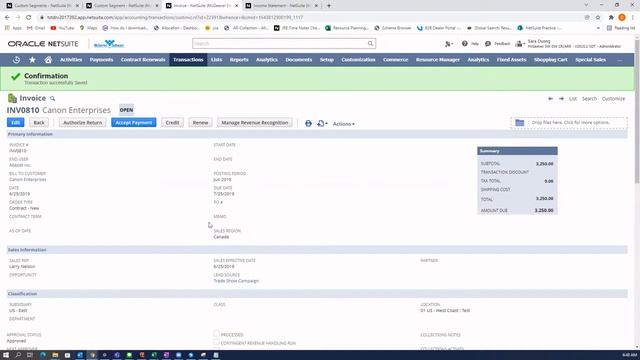Open the Resource Manager menu
This screenshot has width=640, height=360.
(x=438, y=60)
